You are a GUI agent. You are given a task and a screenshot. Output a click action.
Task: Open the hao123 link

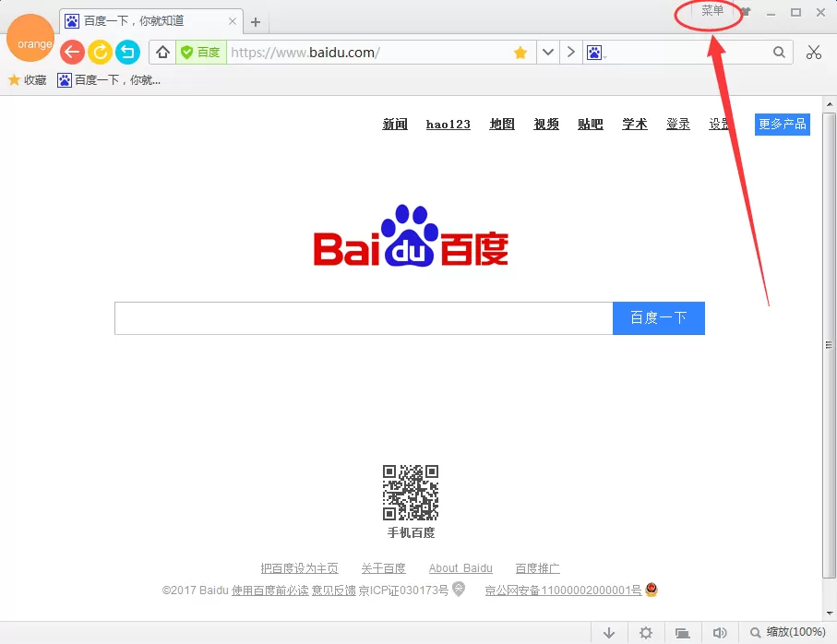[x=448, y=125]
